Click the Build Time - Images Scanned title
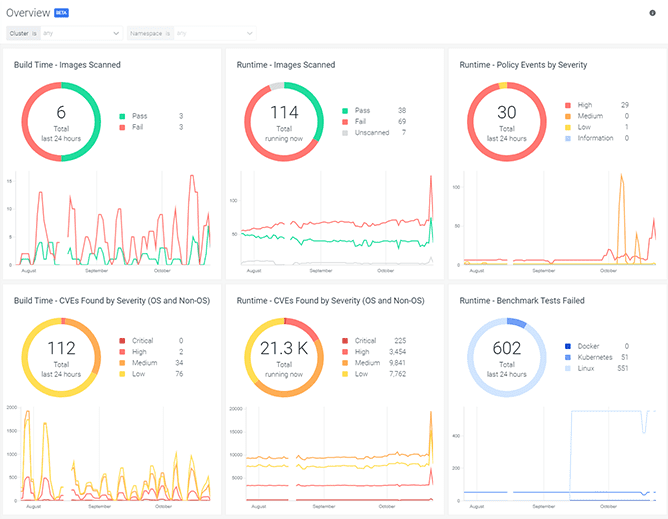This screenshot has width=668, height=519. 67,65
